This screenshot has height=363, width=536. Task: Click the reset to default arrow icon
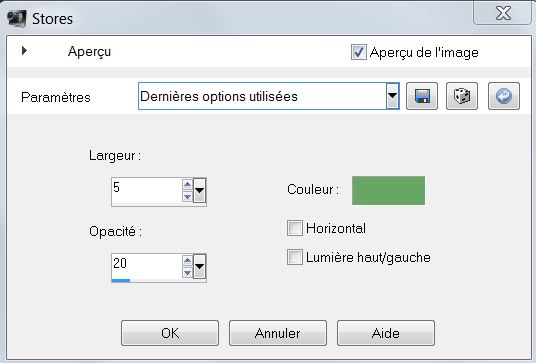(504, 96)
